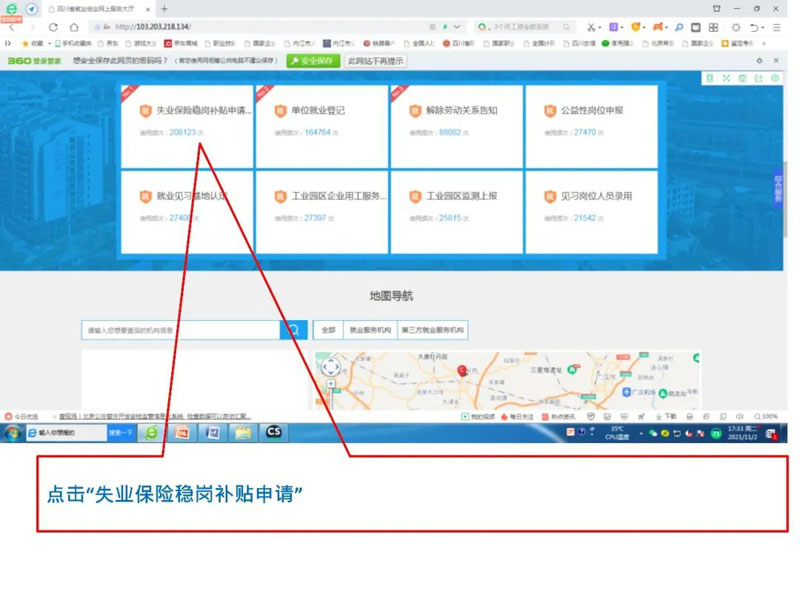Click the 见习岗位人员录用 shield icon

(x=550, y=197)
